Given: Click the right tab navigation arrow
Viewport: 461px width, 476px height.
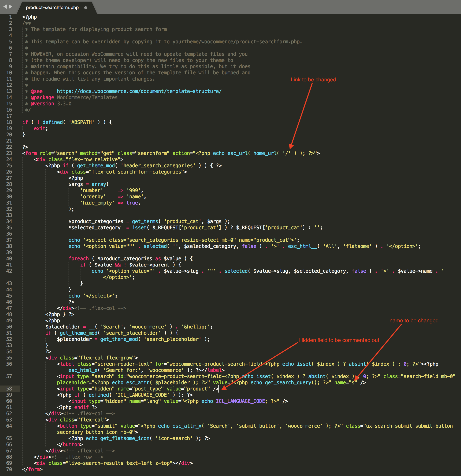Looking at the screenshot, I should (x=11, y=7).
